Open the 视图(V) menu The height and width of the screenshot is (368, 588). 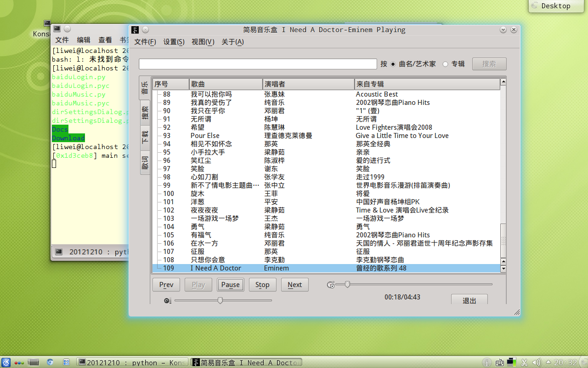(203, 42)
